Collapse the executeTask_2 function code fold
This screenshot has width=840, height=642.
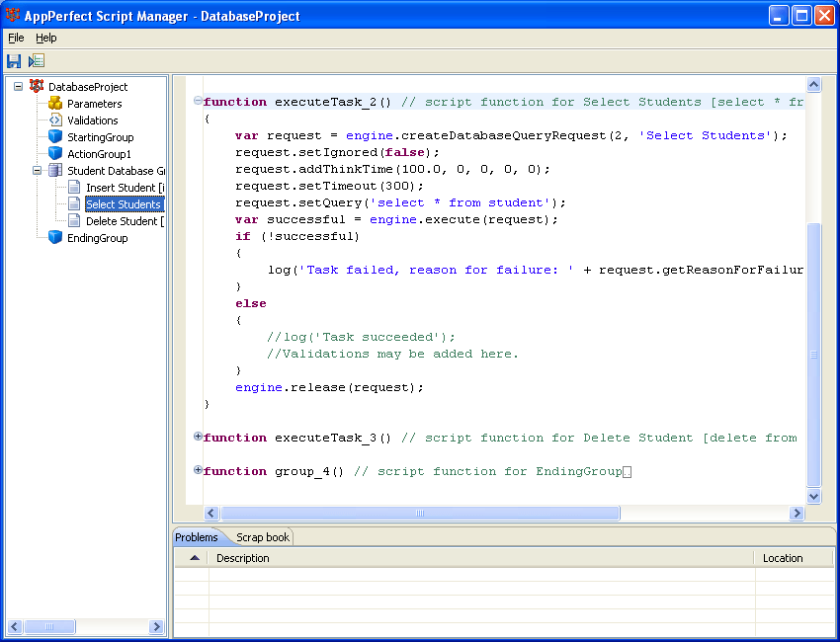(198, 101)
